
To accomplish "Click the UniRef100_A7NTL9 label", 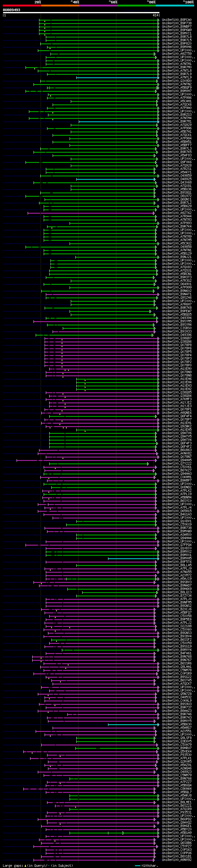I will [x=176, y=78].
